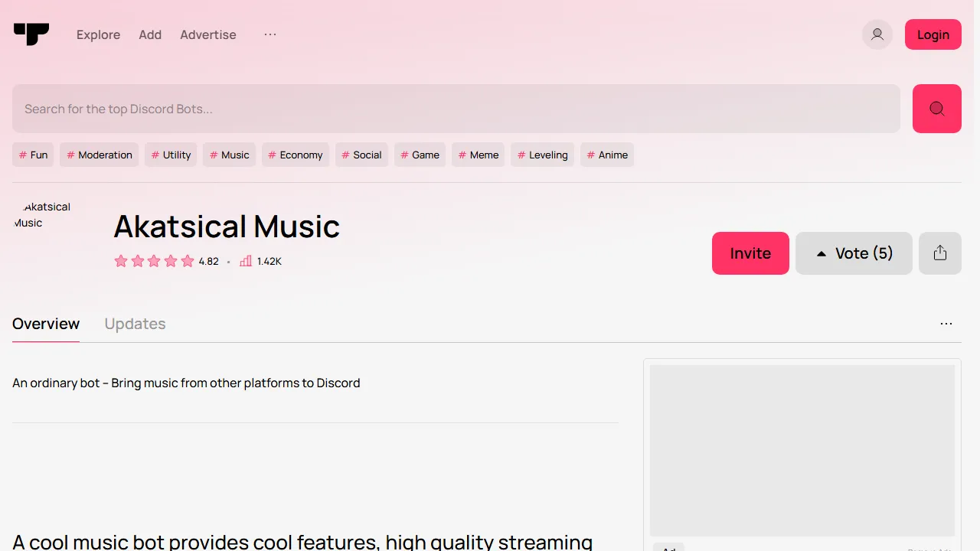Open the user profile avatar icon
Viewport: 980px width, 551px height.
tap(877, 34)
